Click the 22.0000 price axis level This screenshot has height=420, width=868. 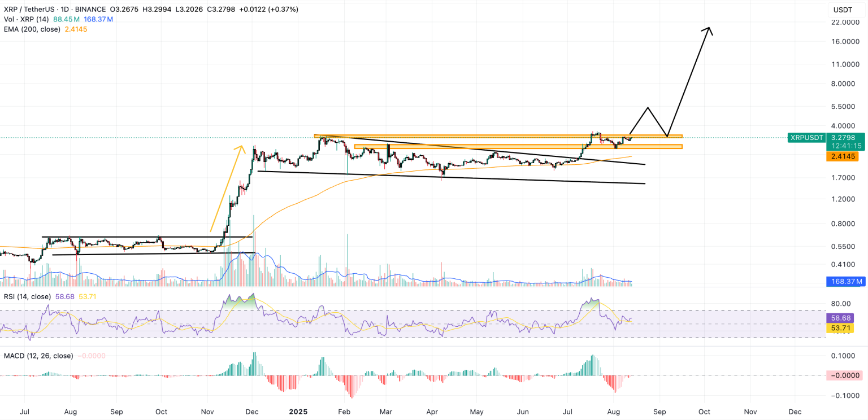click(x=844, y=22)
